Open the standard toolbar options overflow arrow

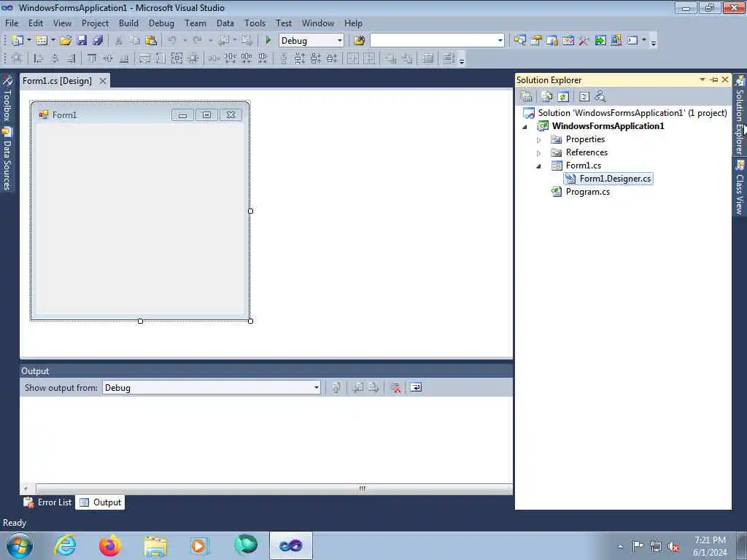tap(654, 42)
